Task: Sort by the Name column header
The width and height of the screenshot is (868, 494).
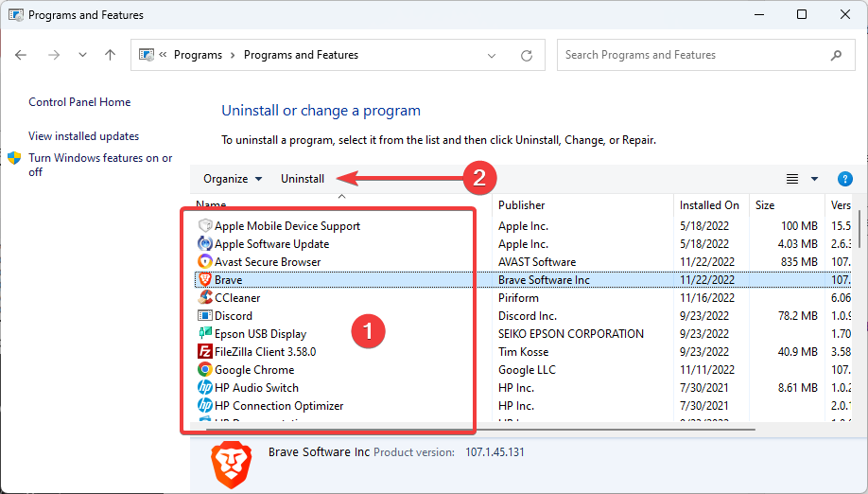Action: (211, 204)
